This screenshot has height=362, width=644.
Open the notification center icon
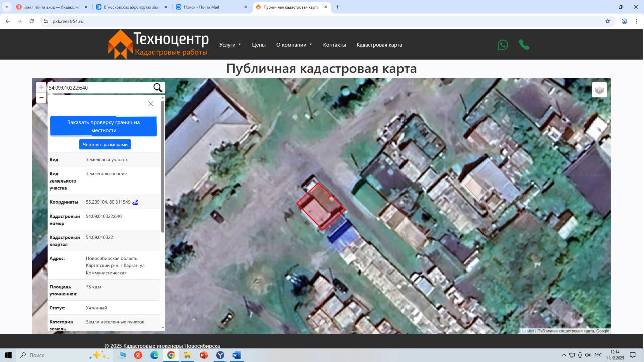tap(633, 355)
